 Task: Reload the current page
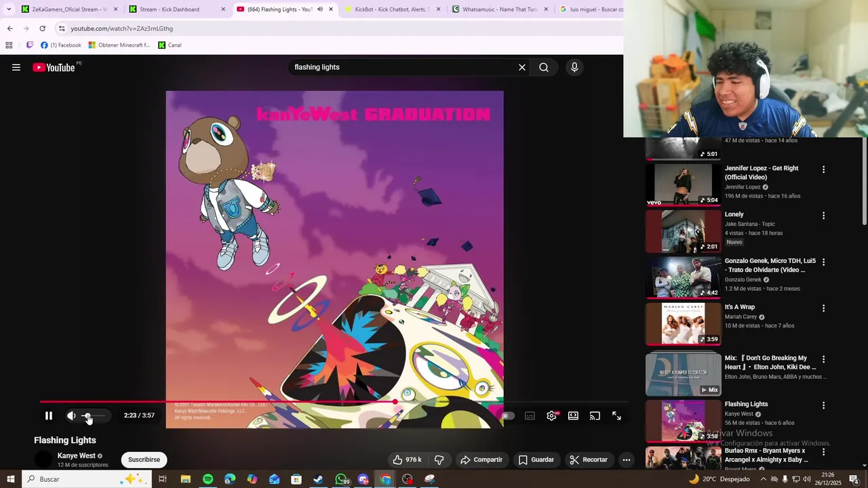(x=42, y=28)
